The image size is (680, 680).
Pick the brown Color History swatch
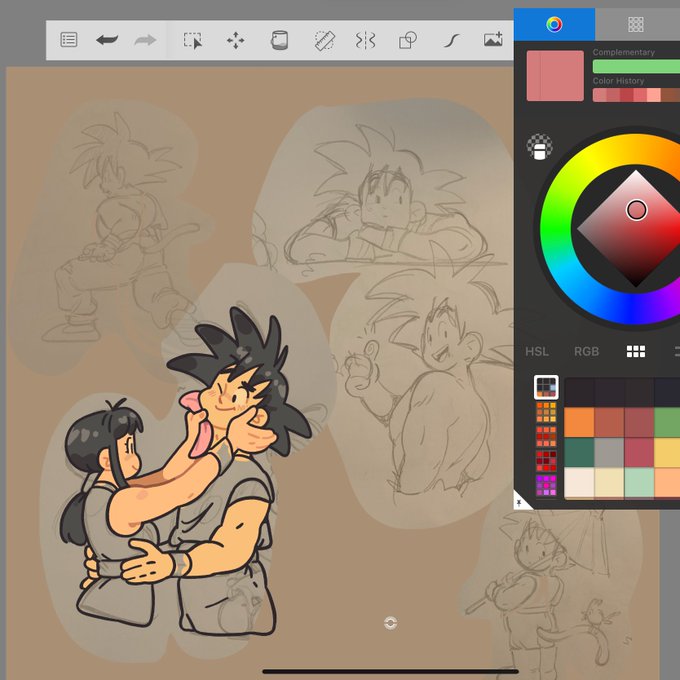[670, 95]
